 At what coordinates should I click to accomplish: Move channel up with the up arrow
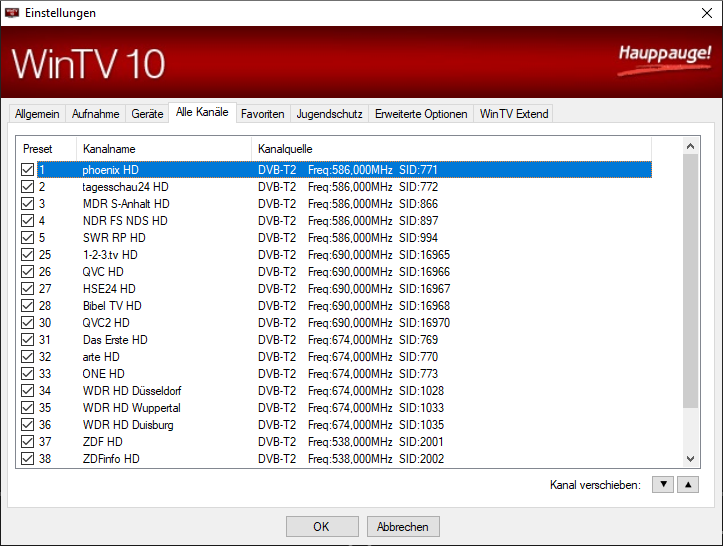tap(687, 485)
